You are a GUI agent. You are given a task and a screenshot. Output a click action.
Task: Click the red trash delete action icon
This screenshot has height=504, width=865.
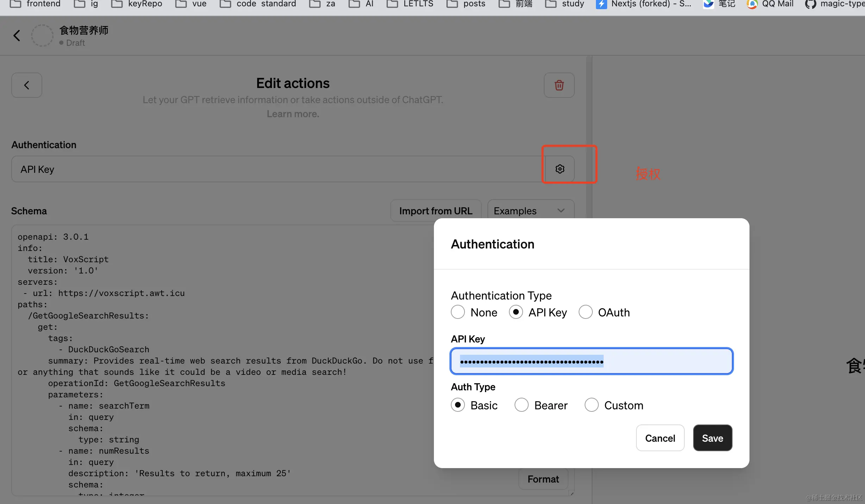click(x=559, y=85)
